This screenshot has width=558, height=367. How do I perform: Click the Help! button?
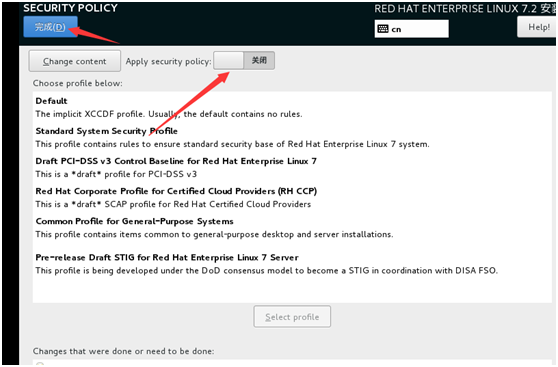click(537, 27)
